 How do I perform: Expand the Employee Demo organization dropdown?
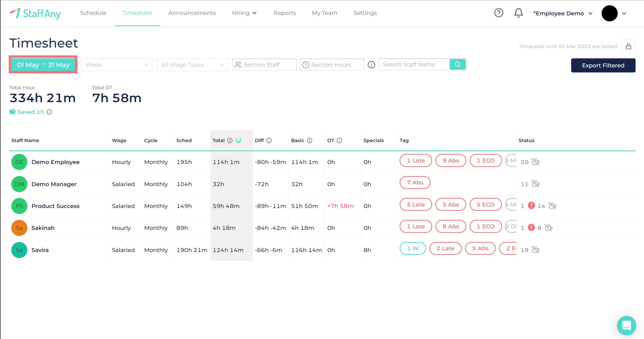click(x=563, y=13)
